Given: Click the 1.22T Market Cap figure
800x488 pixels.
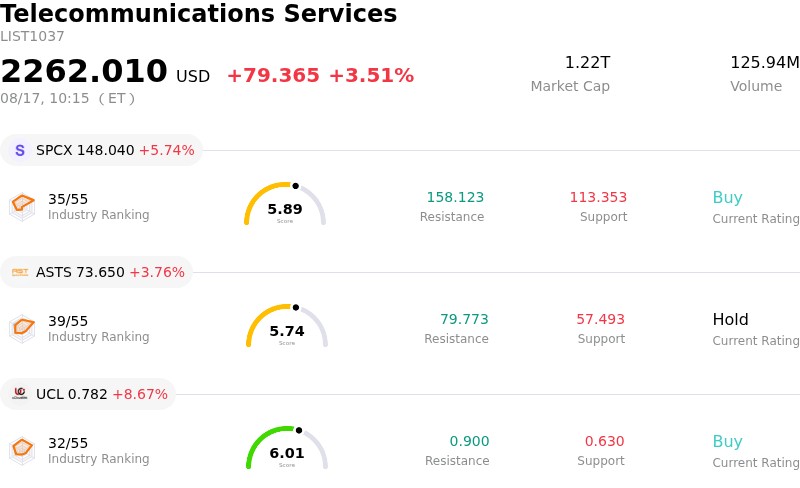Looking at the screenshot, I should [x=587, y=63].
